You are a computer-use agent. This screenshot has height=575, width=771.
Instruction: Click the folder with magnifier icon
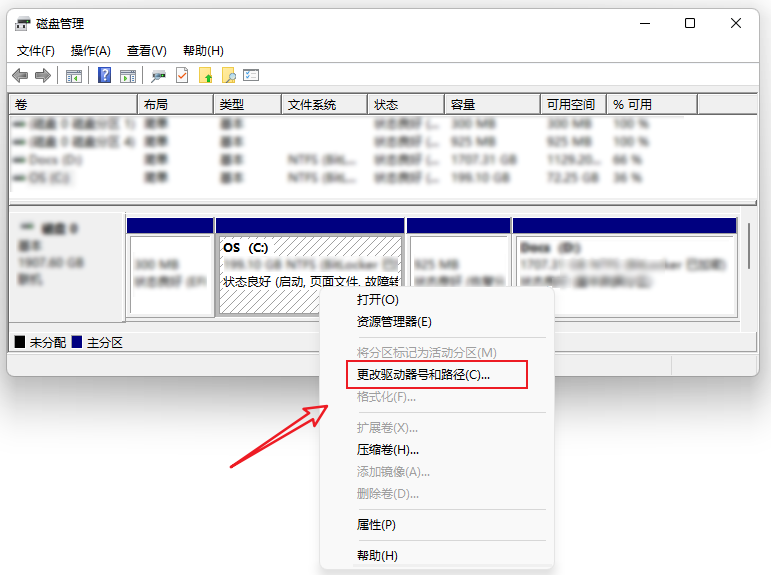point(229,76)
